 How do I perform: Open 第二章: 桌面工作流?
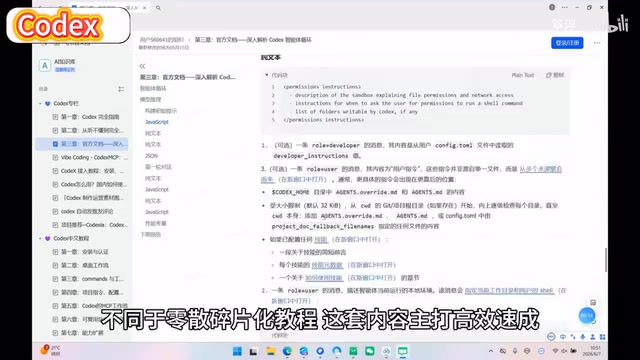81,265
